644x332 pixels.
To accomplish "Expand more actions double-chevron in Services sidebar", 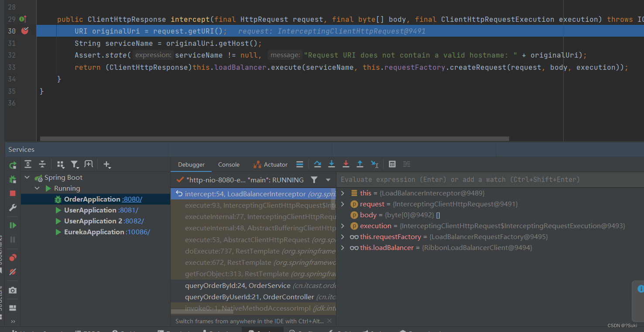I will 13,322.
